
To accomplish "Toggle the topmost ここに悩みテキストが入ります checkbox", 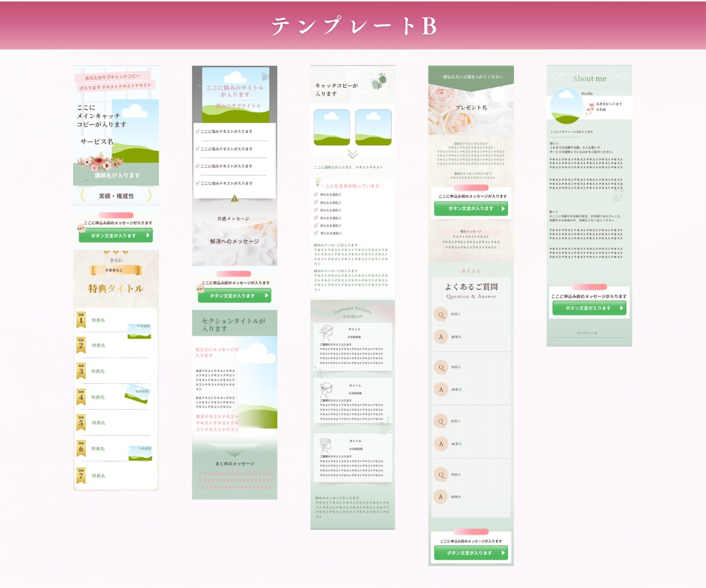I will click(x=197, y=131).
